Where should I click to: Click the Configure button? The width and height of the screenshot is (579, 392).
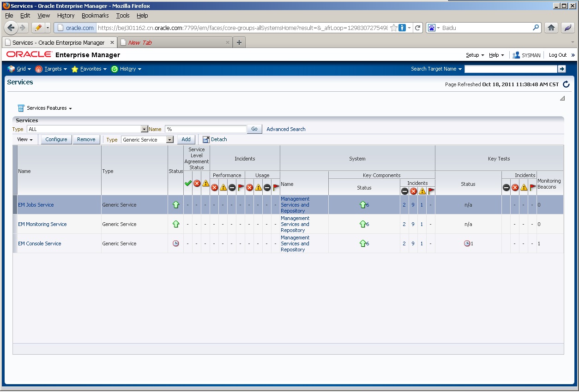click(56, 139)
